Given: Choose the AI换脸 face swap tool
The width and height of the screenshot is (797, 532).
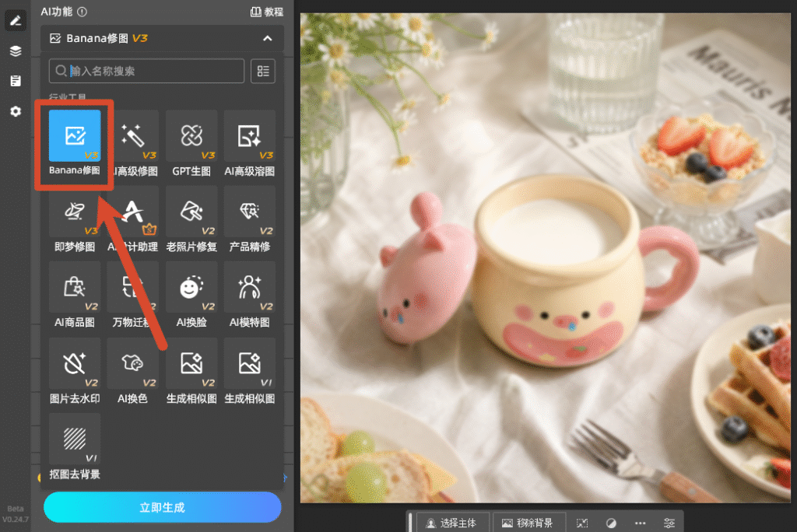Looking at the screenshot, I should point(191,288).
